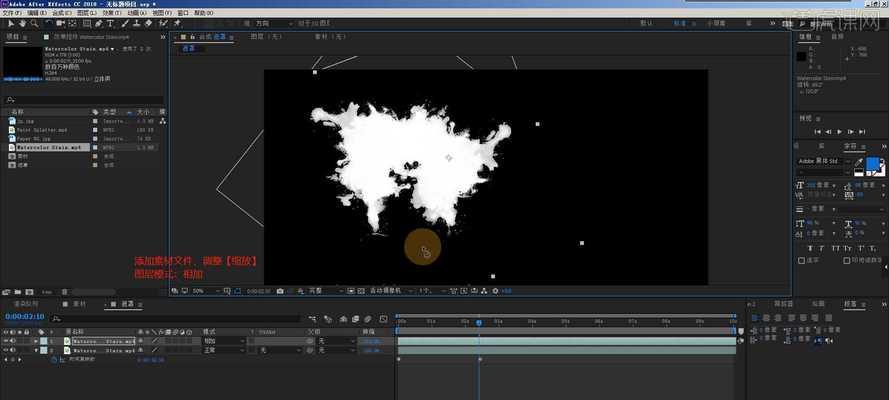The width and height of the screenshot is (889, 400).
Task: Select the Roto Brush tool
Action: click(x=164, y=23)
